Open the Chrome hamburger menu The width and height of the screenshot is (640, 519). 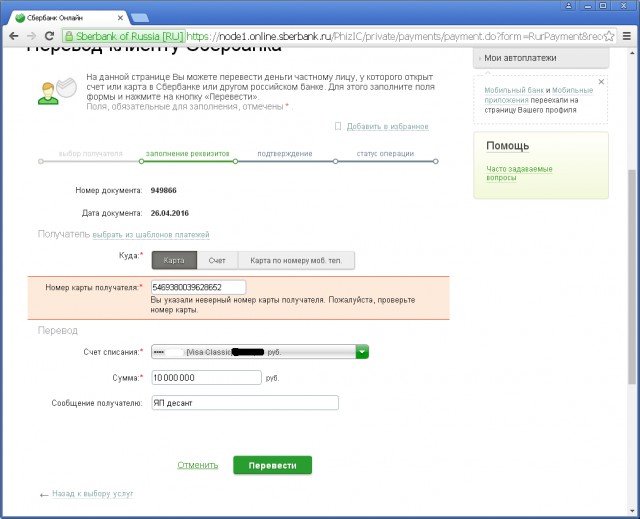pyautogui.click(x=627, y=36)
